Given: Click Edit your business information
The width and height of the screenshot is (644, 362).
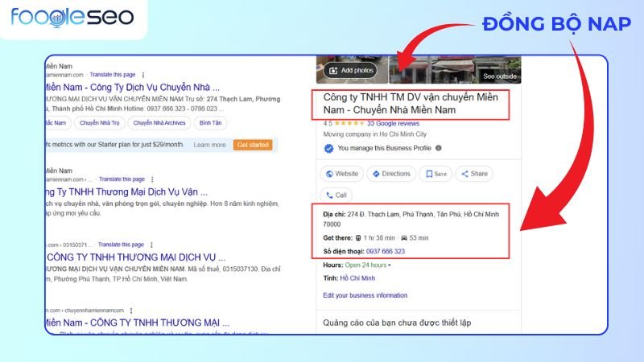Looking at the screenshot, I should [365, 295].
